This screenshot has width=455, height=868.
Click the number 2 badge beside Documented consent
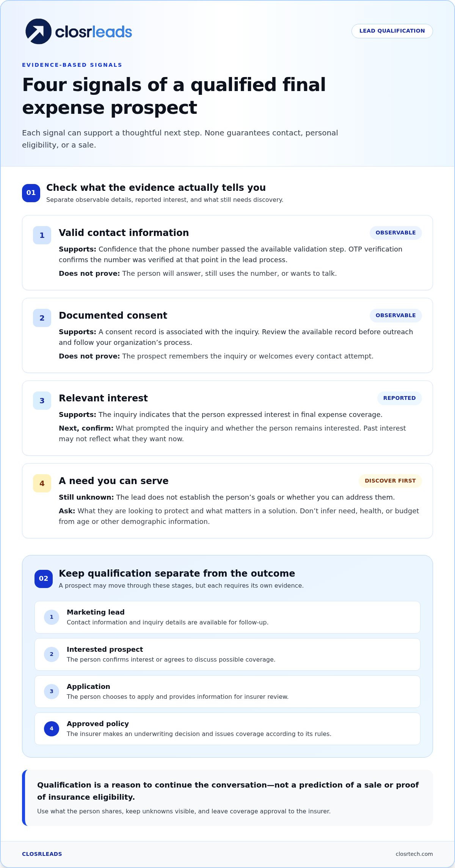click(x=42, y=318)
